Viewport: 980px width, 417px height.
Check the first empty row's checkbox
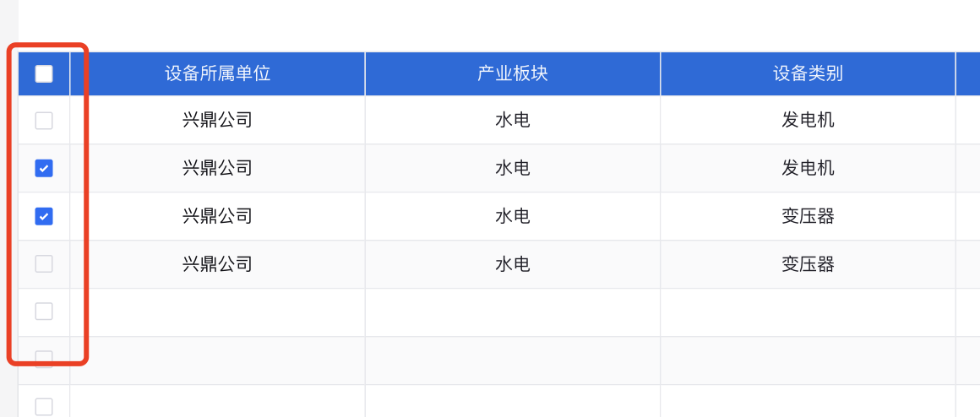(44, 311)
